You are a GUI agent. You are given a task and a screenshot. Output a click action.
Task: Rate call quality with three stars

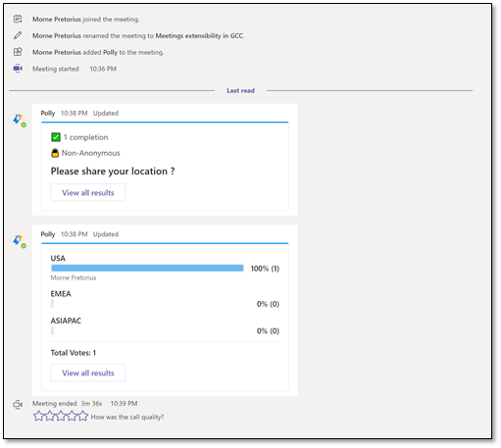click(x=61, y=417)
